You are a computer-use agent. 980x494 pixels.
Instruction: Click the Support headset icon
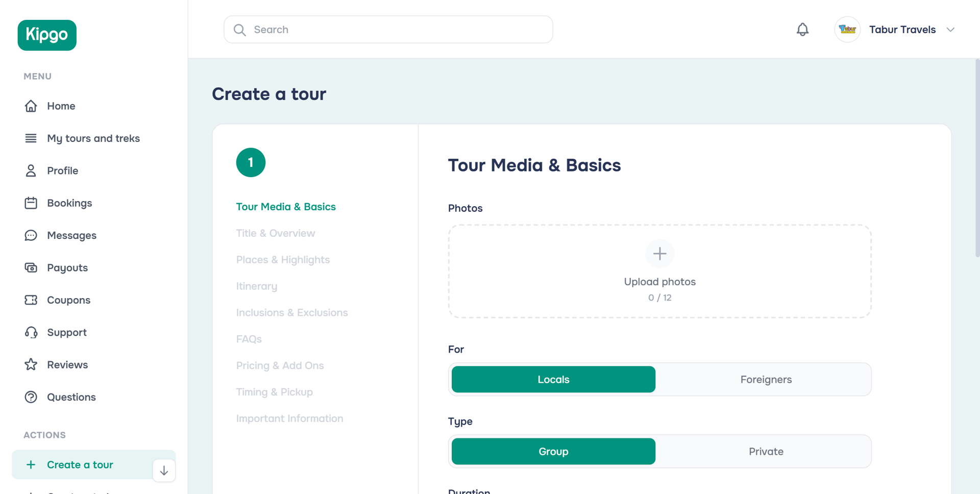(31, 332)
